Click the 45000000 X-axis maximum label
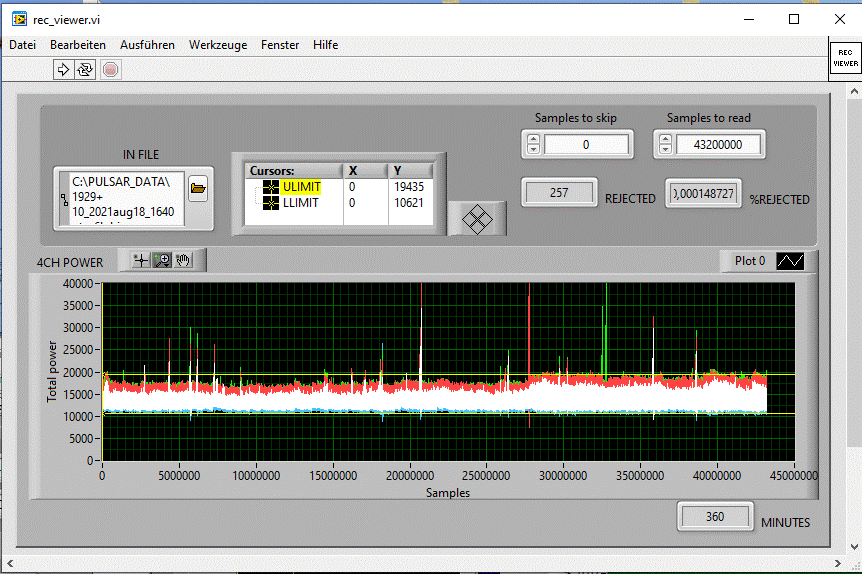The image size is (862, 574). tap(793, 476)
